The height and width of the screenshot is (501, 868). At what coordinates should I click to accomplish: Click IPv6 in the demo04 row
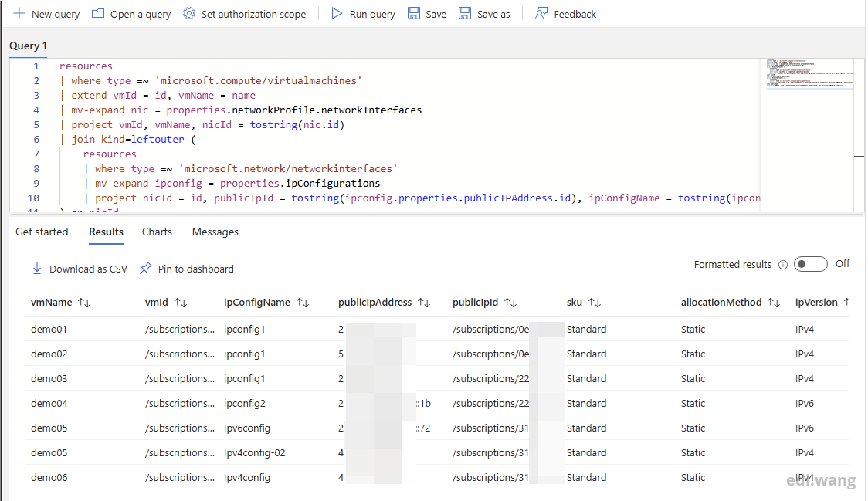click(x=805, y=404)
